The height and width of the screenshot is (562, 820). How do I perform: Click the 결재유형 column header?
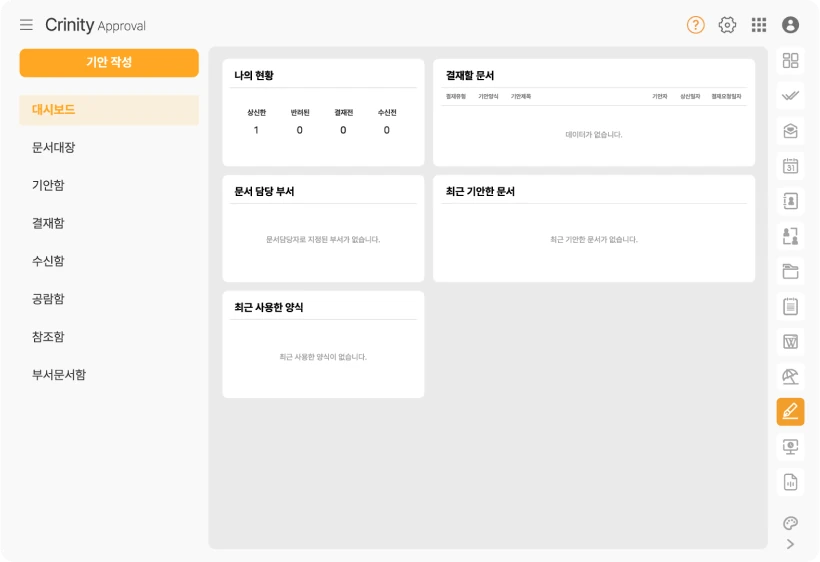click(455, 96)
